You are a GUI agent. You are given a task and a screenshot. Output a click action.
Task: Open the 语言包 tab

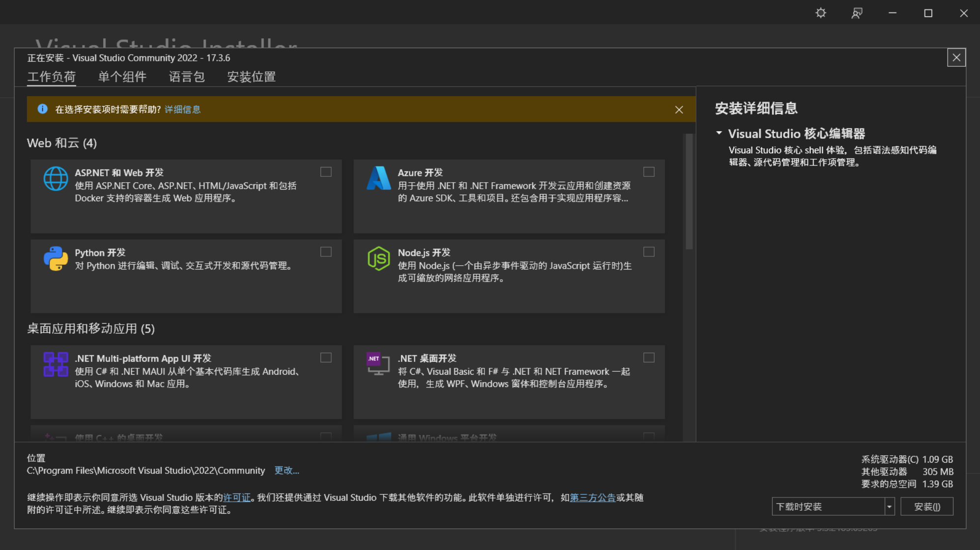(x=187, y=77)
